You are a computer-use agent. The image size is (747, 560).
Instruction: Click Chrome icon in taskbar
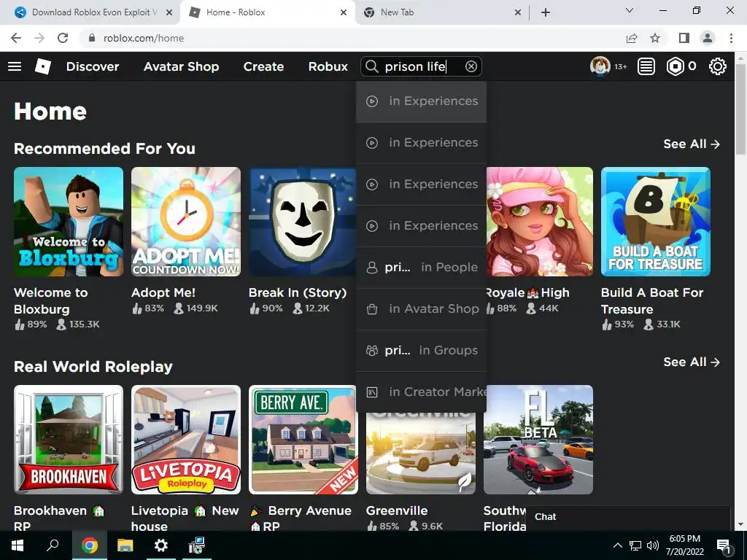(89, 545)
